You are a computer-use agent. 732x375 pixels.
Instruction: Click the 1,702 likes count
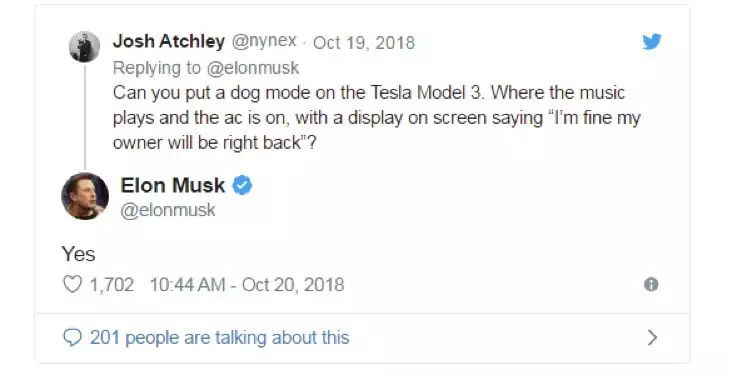112,284
